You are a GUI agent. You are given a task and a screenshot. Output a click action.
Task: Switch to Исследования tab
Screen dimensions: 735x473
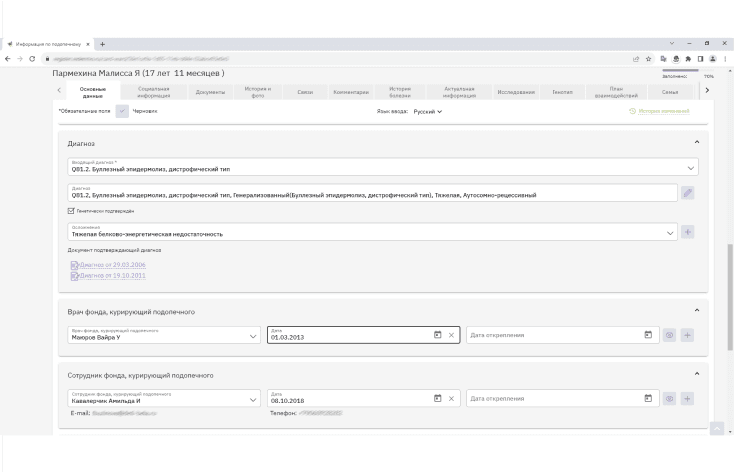pyautogui.click(x=516, y=92)
